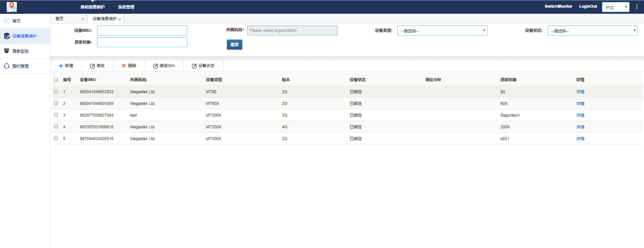Open 围栏管理 fence icon in sidebar
This screenshot has height=248, width=644.
[7, 66]
